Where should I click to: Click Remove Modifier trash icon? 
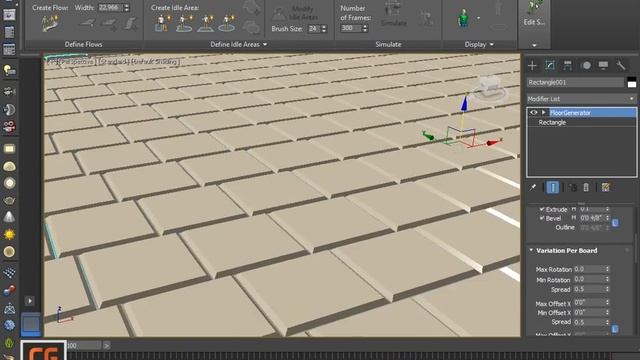pos(586,187)
